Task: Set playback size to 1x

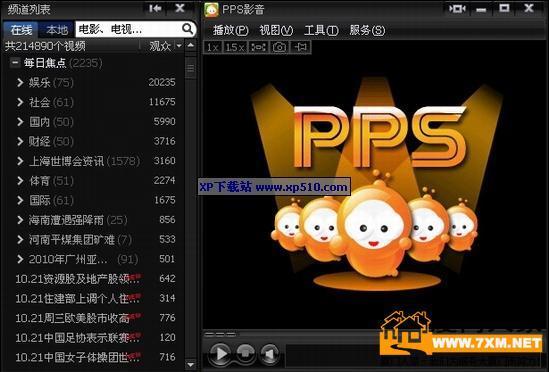Action: pyautogui.click(x=213, y=47)
